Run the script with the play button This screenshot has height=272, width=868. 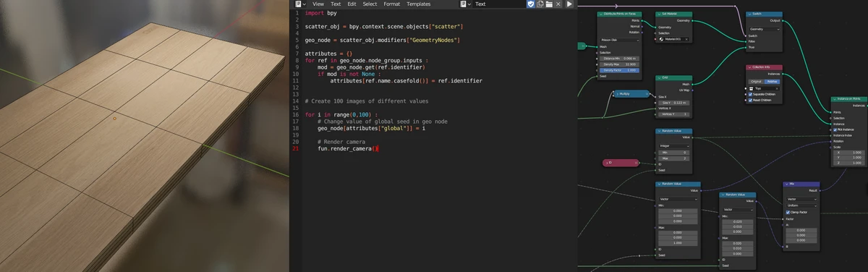[569, 4]
